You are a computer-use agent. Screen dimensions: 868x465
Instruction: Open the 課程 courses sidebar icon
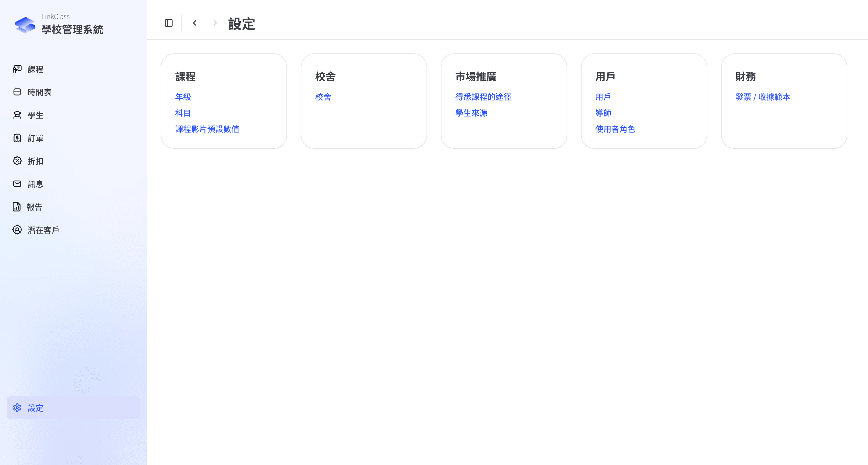click(17, 69)
